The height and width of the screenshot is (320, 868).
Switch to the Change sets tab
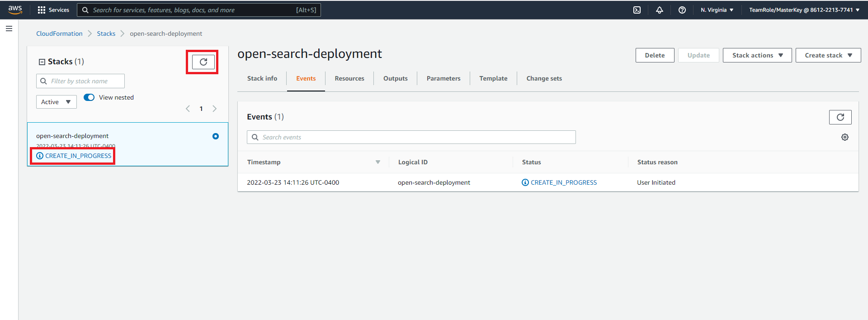544,78
